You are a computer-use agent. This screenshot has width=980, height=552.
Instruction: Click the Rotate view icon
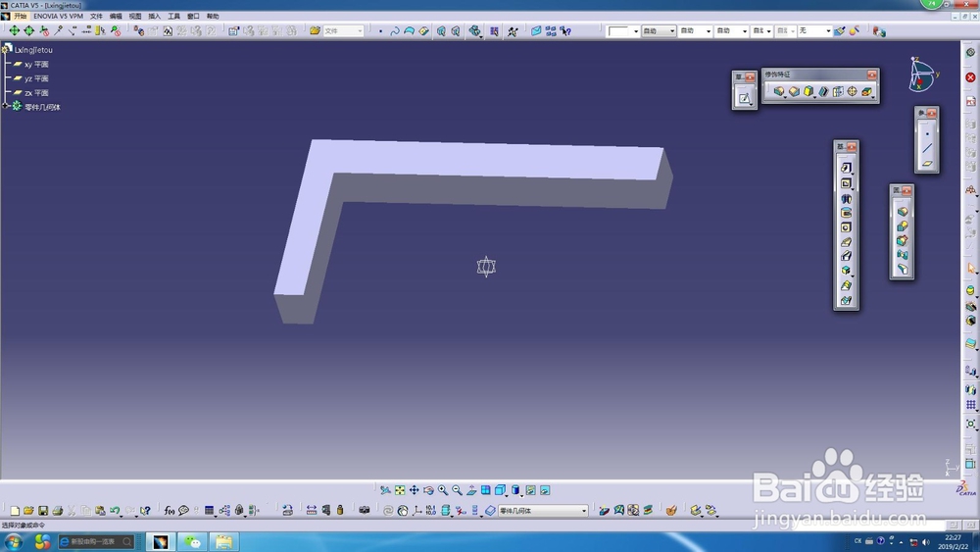[428, 490]
